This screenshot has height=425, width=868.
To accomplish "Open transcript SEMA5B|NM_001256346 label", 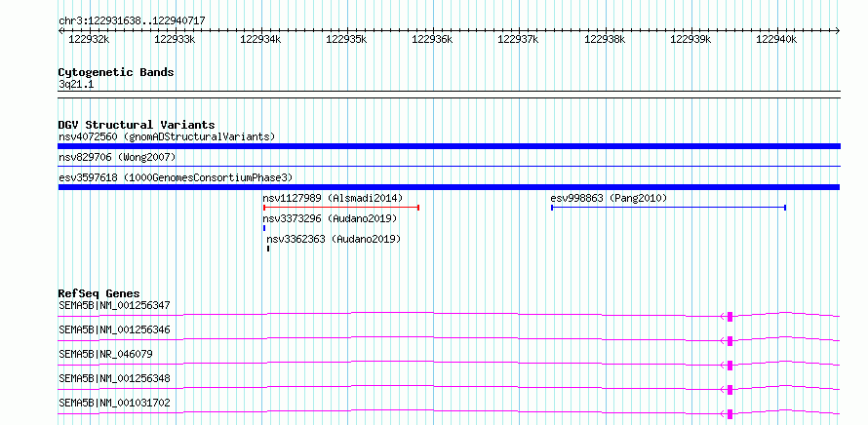I will click(114, 329).
